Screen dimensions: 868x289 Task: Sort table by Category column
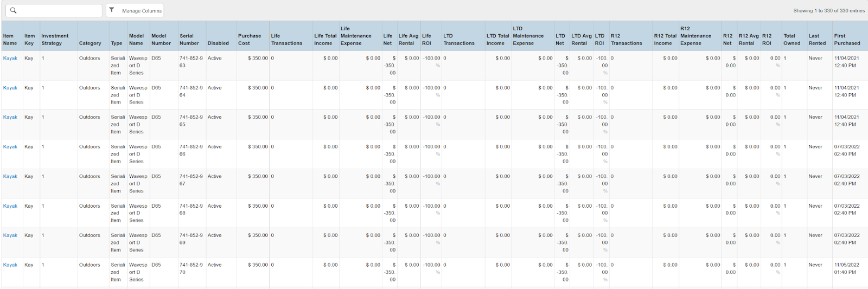point(90,43)
